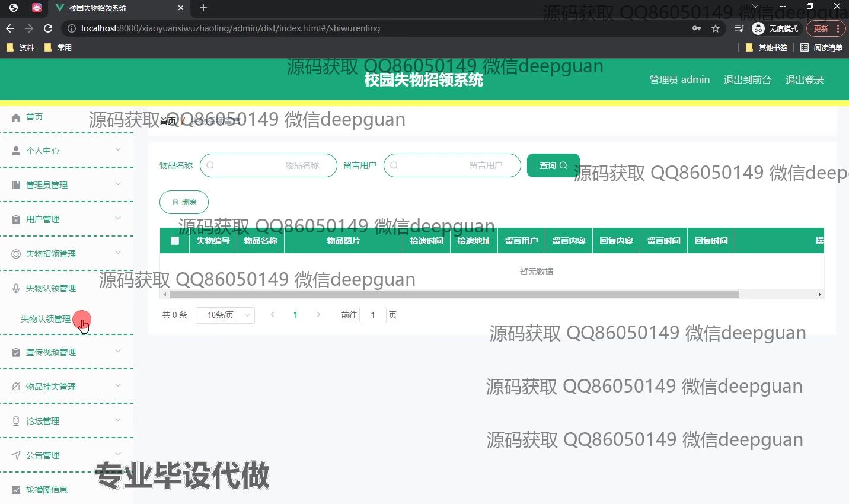This screenshot has width=849, height=504.
Task: Toggle the select-all checkbox in table header
Action: (x=174, y=240)
